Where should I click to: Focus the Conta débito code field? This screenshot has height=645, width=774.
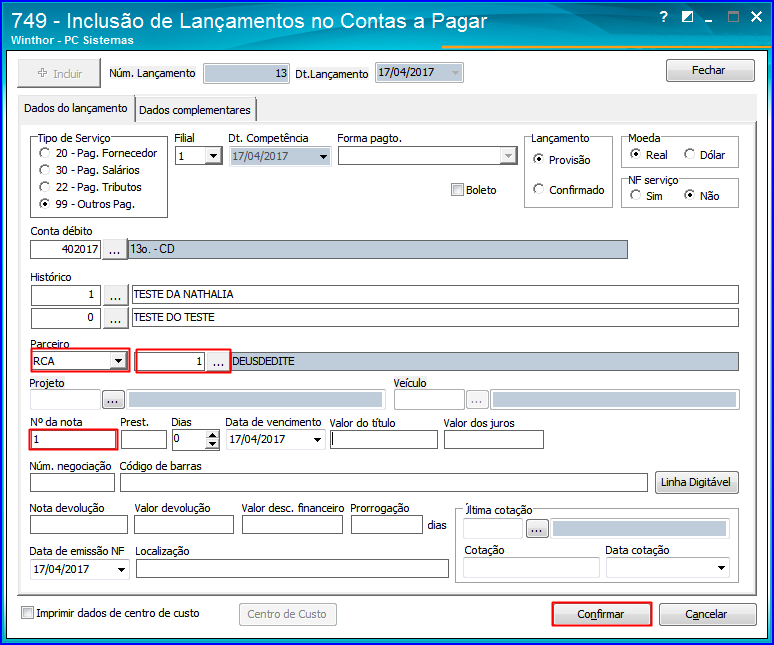[x=66, y=250]
